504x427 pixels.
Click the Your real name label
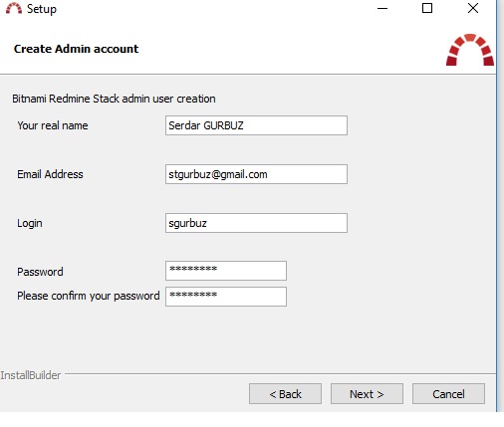53,125
